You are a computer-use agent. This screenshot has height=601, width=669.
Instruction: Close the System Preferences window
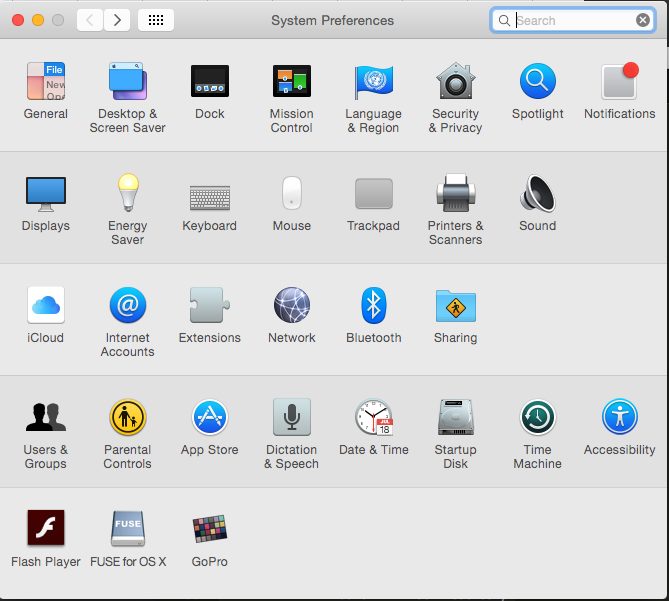coord(18,20)
